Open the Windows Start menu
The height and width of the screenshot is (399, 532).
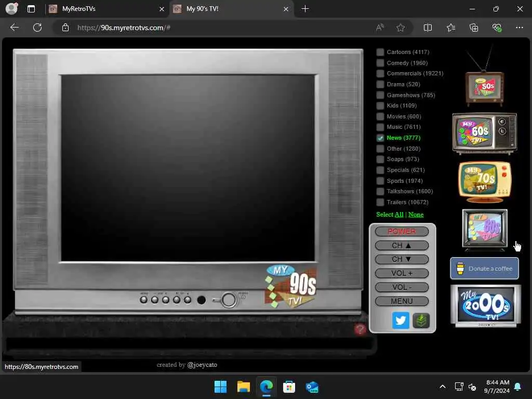pyautogui.click(x=220, y=387)
